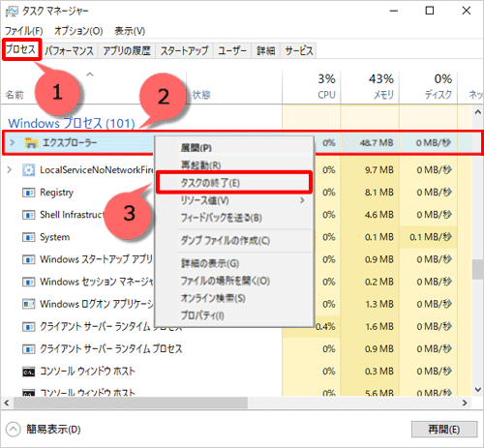Image resolution: width=484 pixels, height=448 pixels.
Task: Click the LocalServiceNoNetworkFirewall gear icon
Action: (x=28, y=170)
